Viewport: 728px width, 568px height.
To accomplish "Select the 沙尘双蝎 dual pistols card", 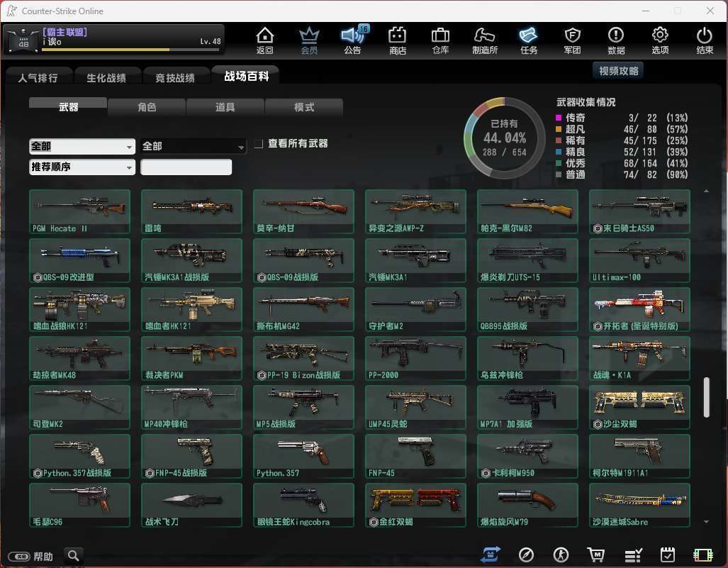I will [639, 407].
